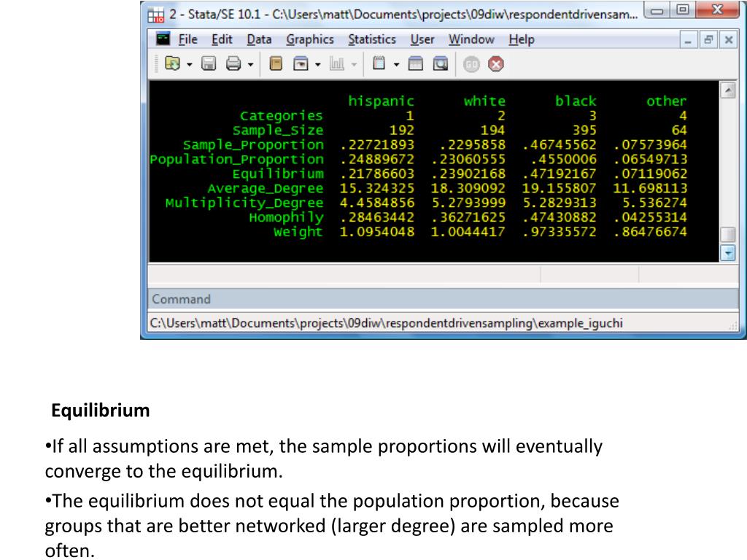This screenshot has height=560, width=747.
Task: Open the Window menu
Action: [471, 39]
